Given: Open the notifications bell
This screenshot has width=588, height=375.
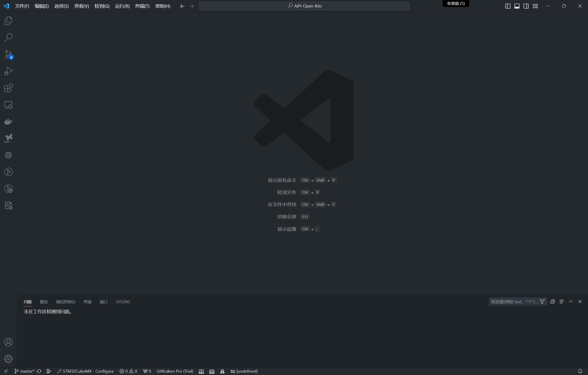Looking at the screenshot, I should (581, 371).
